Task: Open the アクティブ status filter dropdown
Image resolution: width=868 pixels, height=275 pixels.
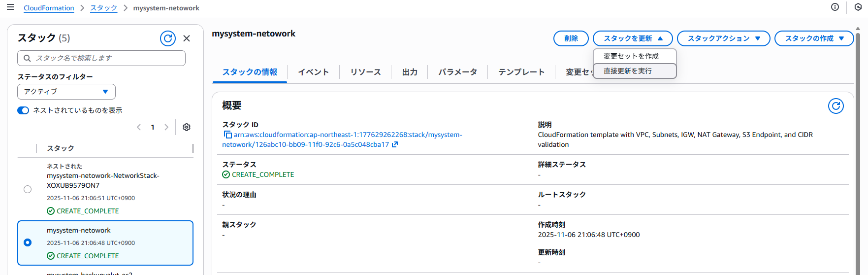Action: [66, 92]
